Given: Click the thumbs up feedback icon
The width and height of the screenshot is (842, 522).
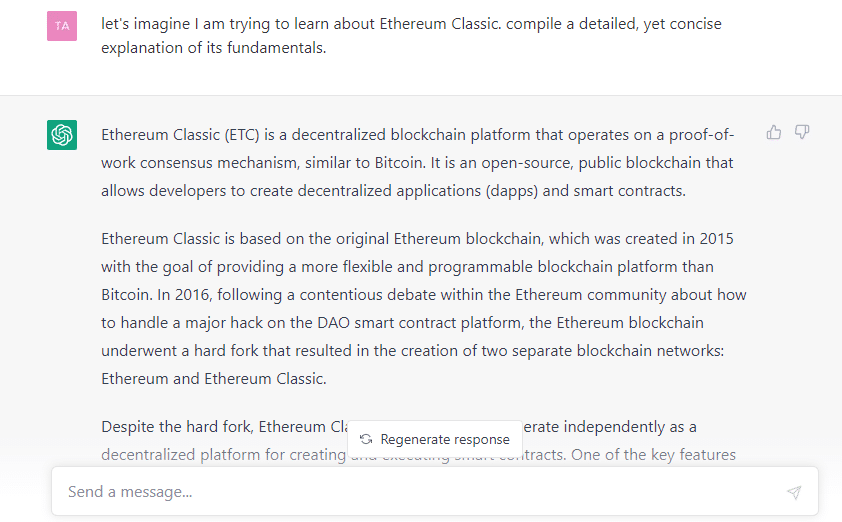Looking at the screenshot, I should coord(774,132).
